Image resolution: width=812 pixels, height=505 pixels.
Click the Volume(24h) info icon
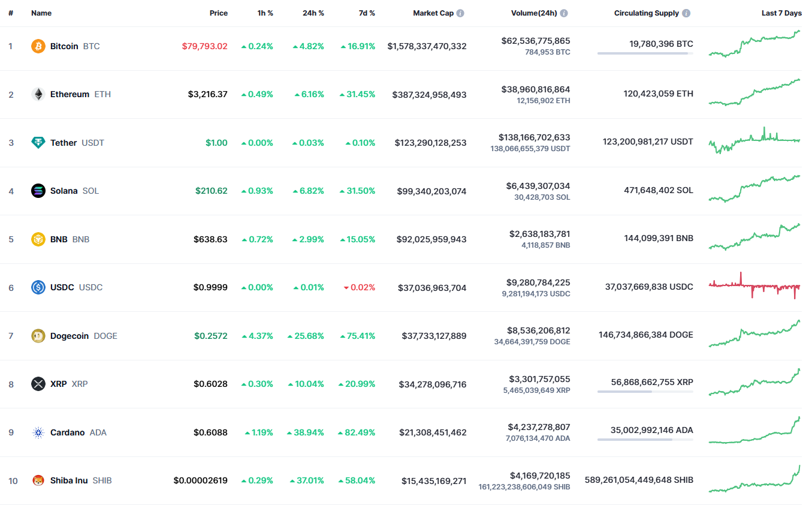(564, 13)
